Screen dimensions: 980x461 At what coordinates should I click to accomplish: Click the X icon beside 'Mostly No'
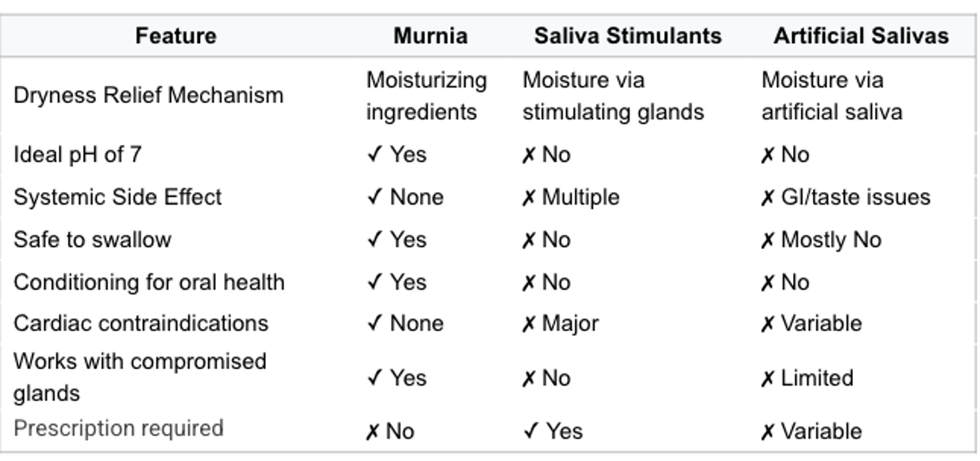(767, 240)
